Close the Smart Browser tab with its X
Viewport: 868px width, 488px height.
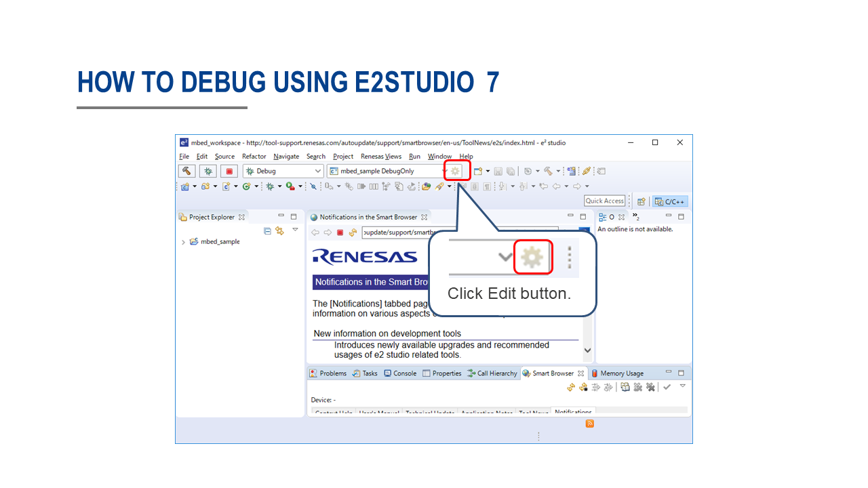pos(580,373)
